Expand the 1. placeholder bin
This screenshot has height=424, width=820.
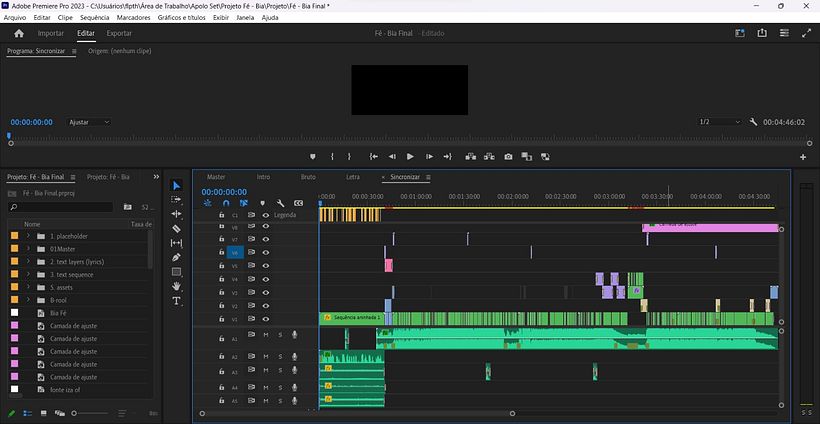(x=28, y=236)
